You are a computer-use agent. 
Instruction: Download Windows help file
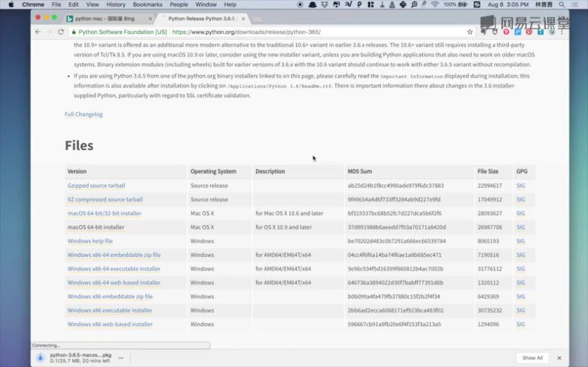point(90,241)
